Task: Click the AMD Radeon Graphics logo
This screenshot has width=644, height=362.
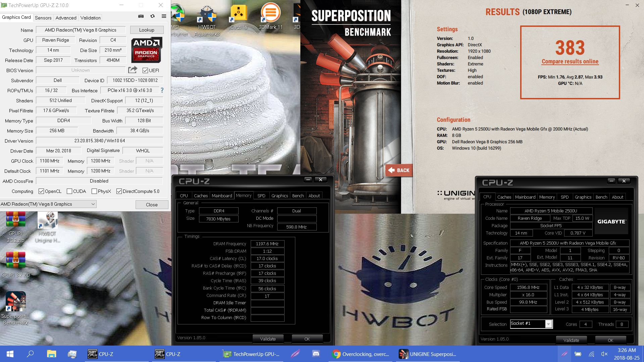Action: pyautogui.click(x=146, y=50)
